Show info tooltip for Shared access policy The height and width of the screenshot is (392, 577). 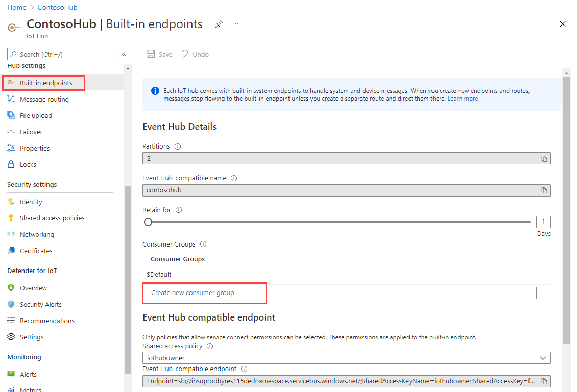pyautogui.click(x=210, y=346)
